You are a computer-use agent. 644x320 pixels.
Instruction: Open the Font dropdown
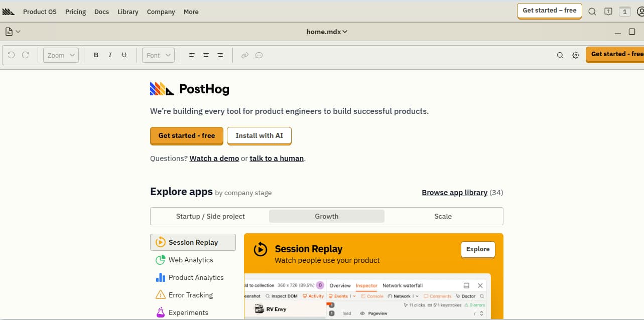[158, 55]
